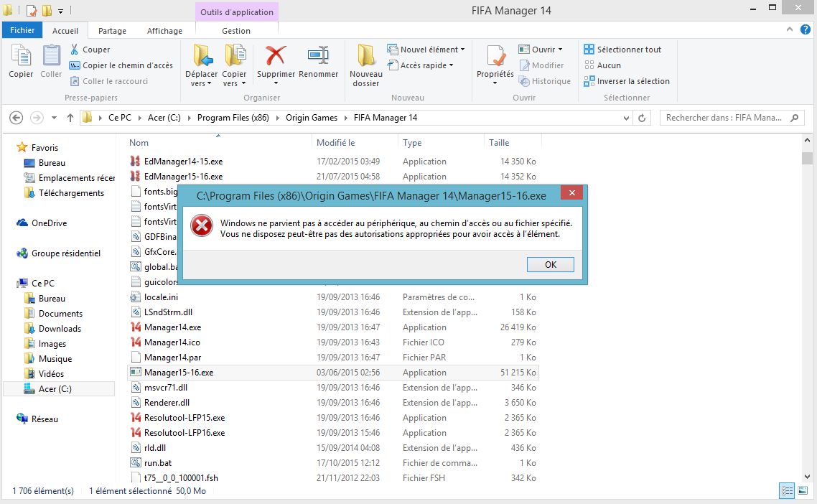Click Acer (C:) in breadcrumb

164,118
